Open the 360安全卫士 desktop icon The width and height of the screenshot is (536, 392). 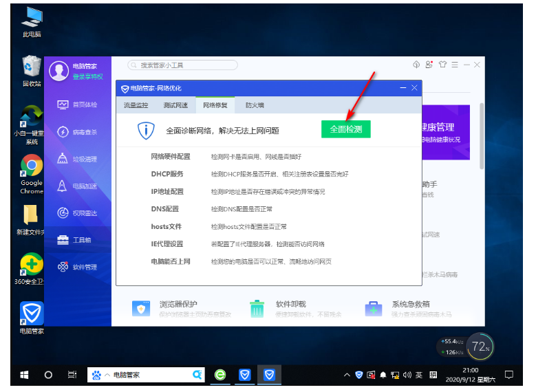[31, 269]
